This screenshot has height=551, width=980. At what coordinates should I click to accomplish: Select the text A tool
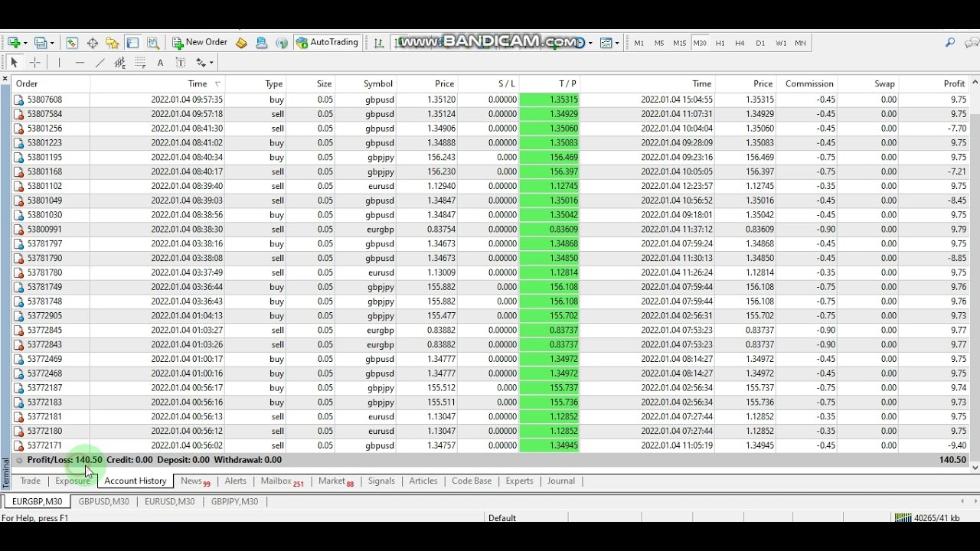tap(160, 63)
